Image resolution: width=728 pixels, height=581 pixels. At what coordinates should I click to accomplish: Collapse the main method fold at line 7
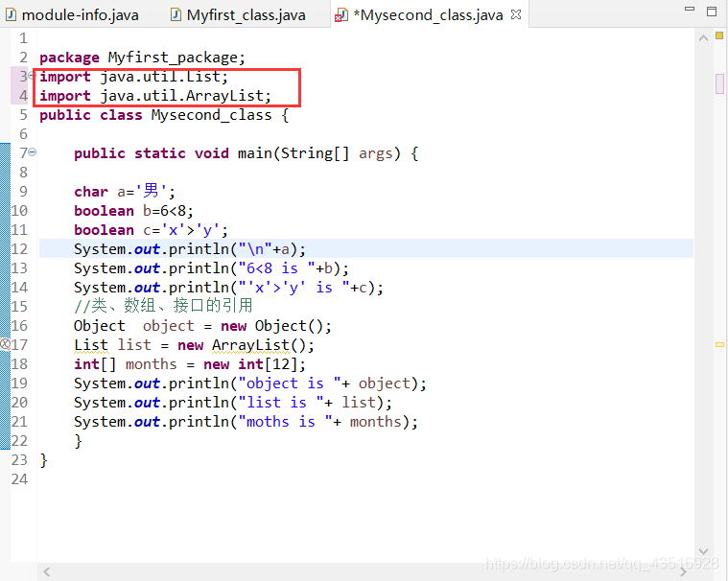click(33, 151)
